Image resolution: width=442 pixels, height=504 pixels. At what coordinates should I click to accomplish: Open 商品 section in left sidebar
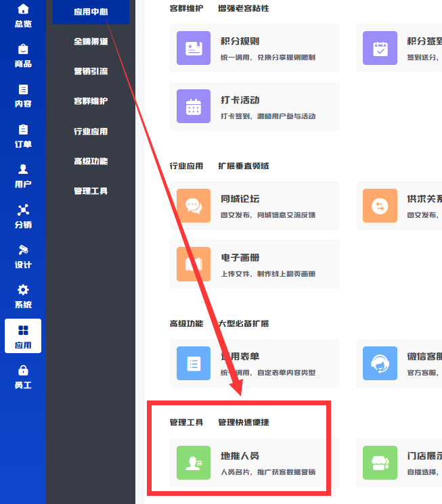(x=23, y=55)
